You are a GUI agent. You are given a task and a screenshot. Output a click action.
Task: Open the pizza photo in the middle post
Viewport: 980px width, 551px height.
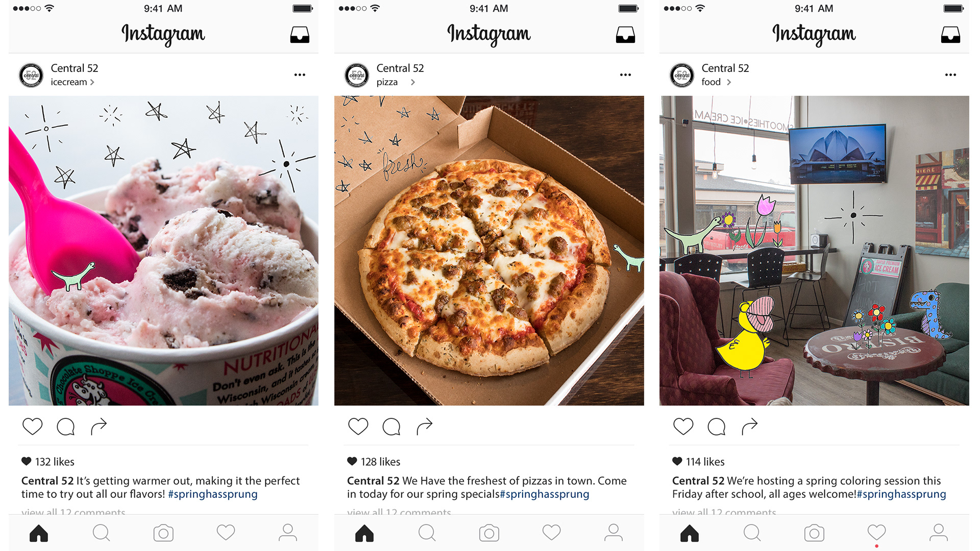click(x=489, y=251)
